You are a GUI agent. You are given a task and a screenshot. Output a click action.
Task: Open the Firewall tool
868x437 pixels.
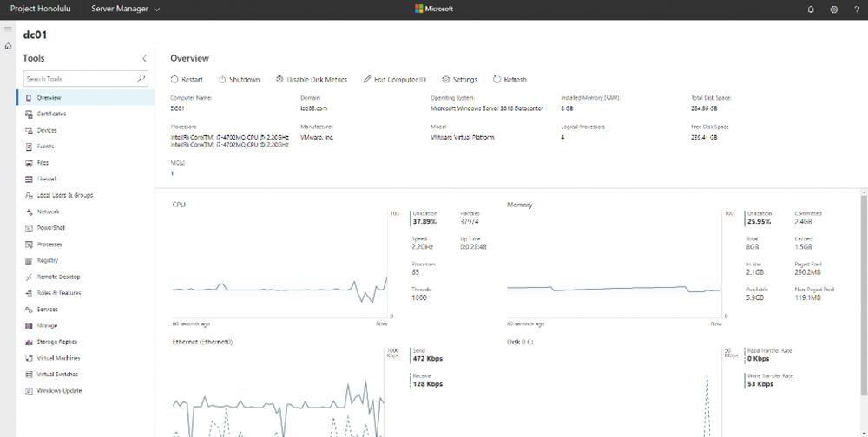pyautogui.click(x=86, y=179)
